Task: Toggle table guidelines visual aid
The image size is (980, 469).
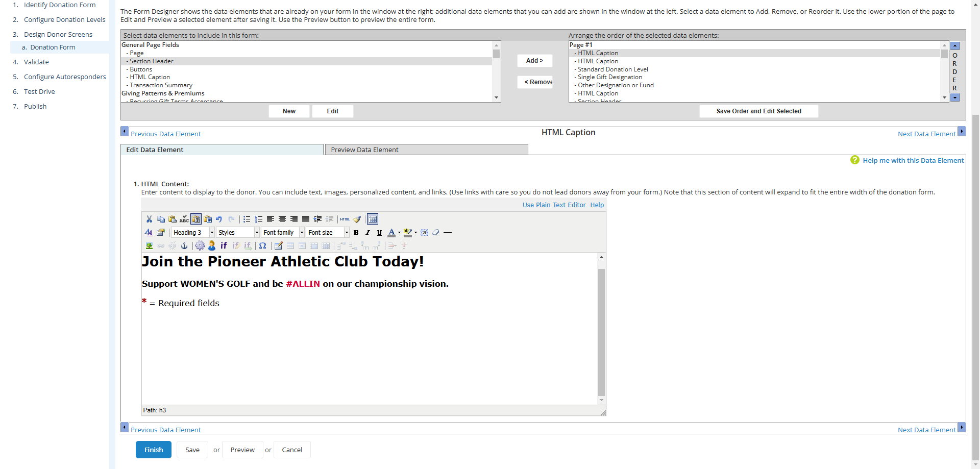Action: [x=373, y=219]
